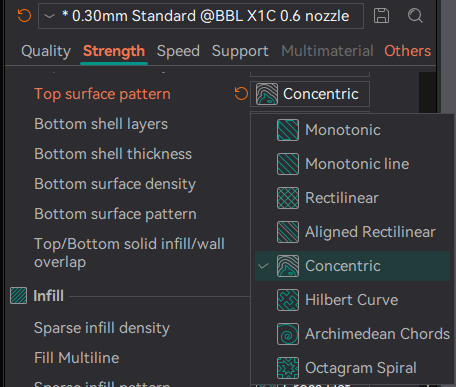The height and width of the screenshot is (387, 456).
Task: Click the Bottom shell thickness label
Action: [113, 154]
